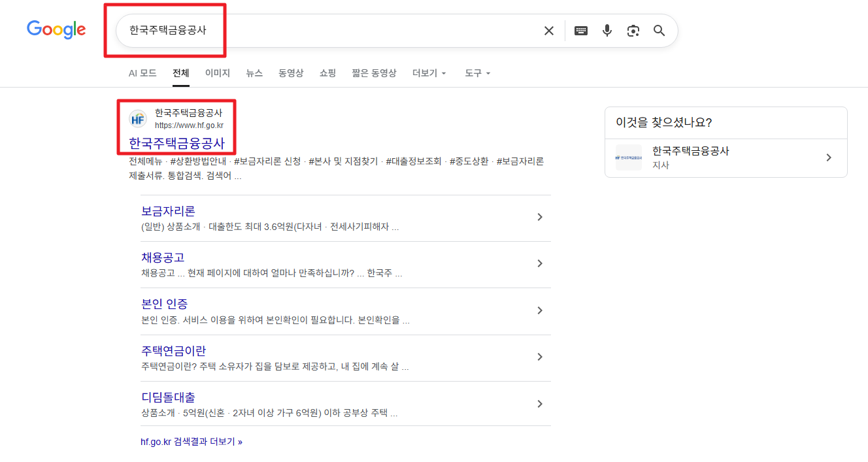Click the Google logo to go home

pos(56,29)
